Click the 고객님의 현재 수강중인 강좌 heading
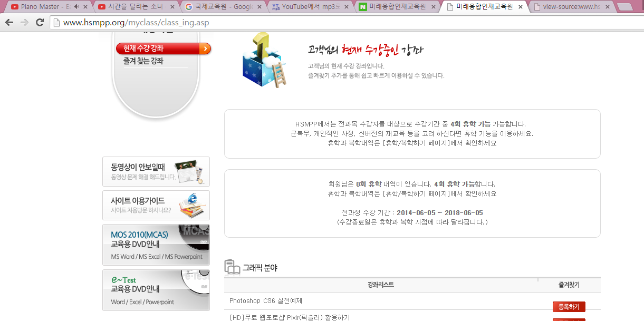Screen dimensions: 644x321 click(x=366, y=50)
